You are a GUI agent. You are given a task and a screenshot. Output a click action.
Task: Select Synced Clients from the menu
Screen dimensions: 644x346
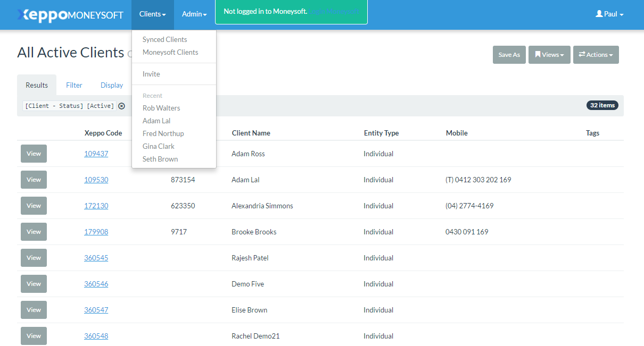click(165, 39)
